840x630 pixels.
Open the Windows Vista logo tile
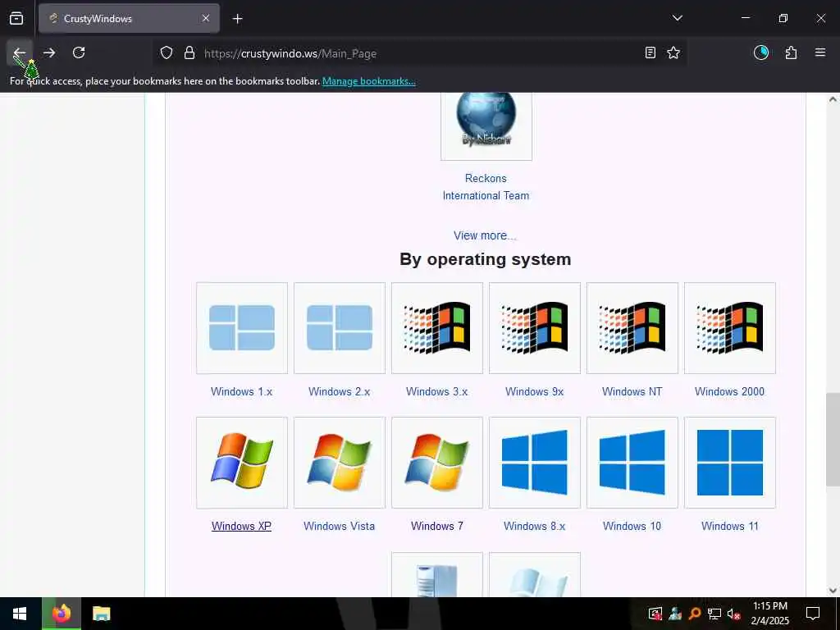pyautogui.click(x=340, y=463)
